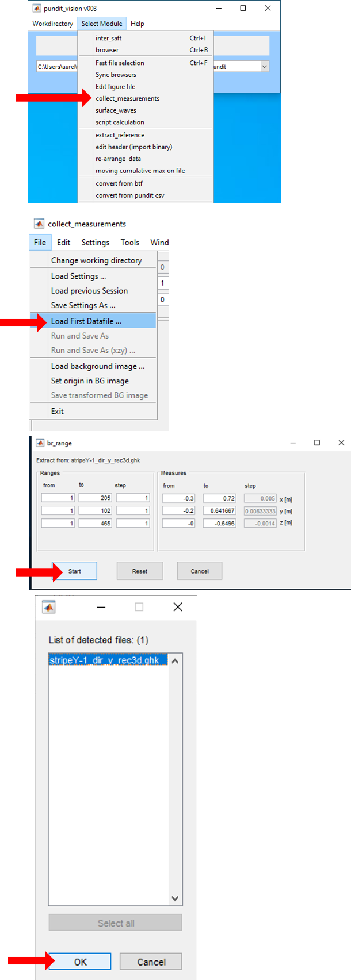Click OK in detected files dialog

[x=80, y=962]
